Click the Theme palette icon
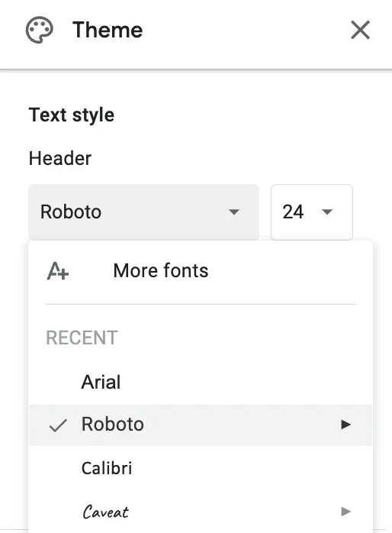Screen dimensions: 392x533 (x=40, y=30)
